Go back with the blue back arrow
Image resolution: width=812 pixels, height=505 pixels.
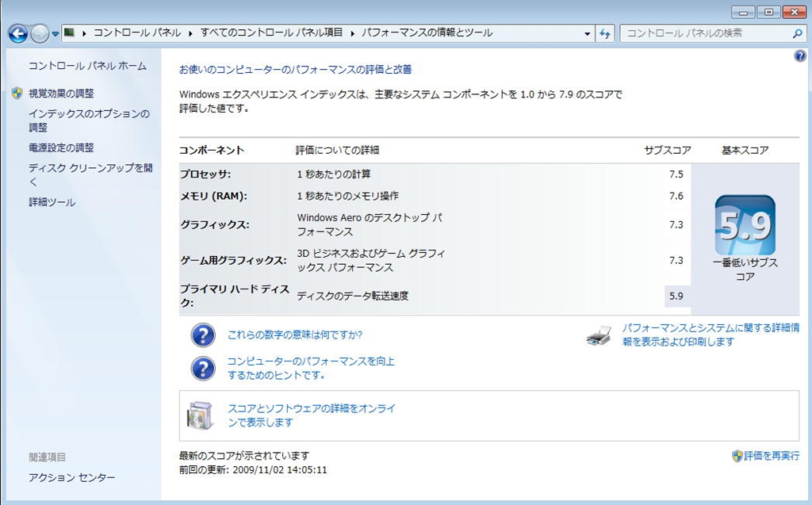[x=18, y=34]
